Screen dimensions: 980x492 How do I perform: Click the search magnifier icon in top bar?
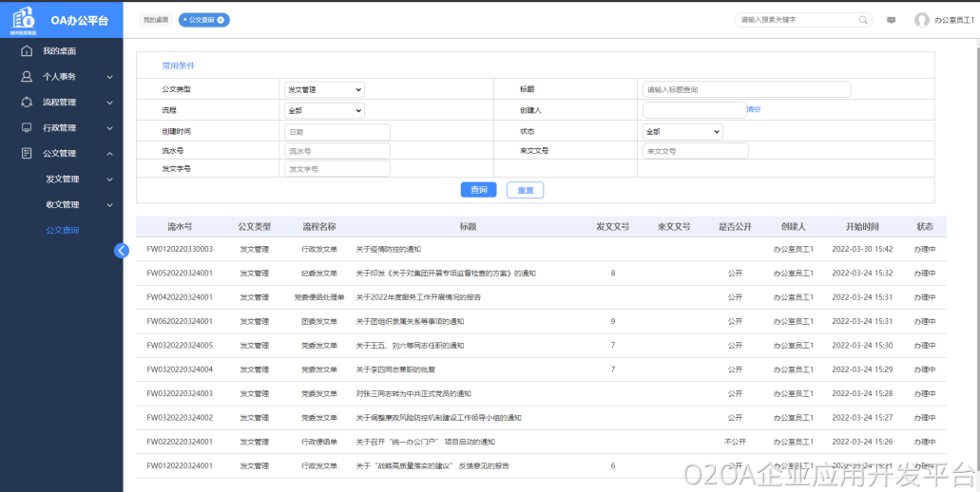[x=863, y=19]
